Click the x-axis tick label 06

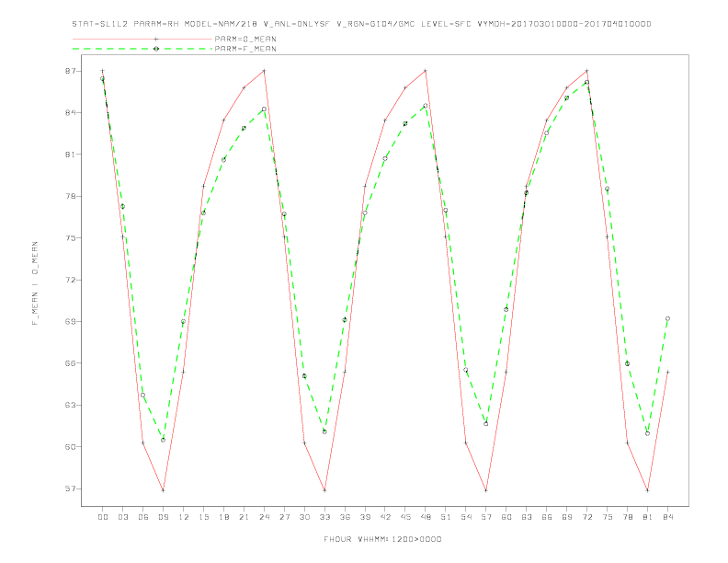(143, 517)
